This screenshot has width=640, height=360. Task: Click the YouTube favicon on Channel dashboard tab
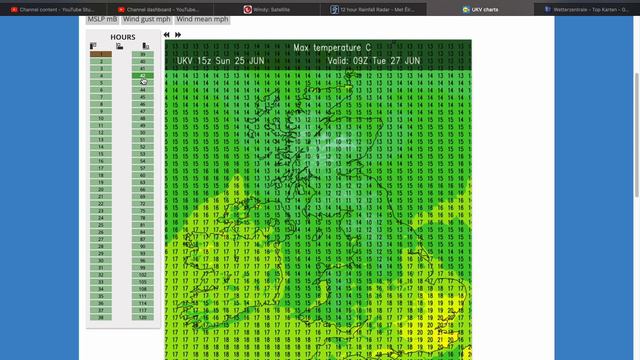[121, 9]
